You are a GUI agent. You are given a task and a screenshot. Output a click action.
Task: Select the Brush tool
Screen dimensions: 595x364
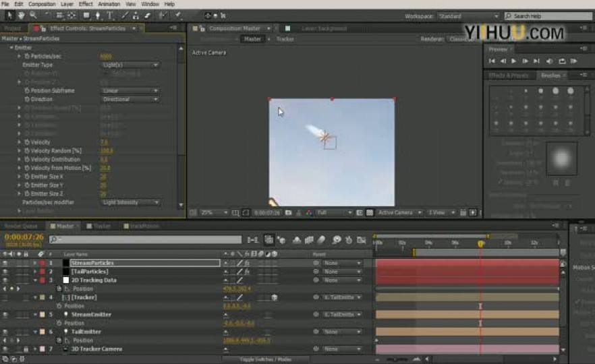pos(124,16)
